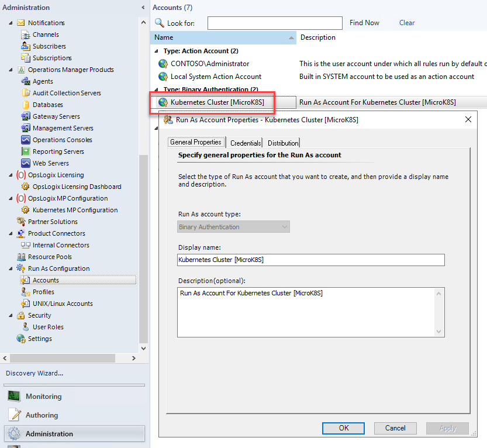Collapse the Security tree node
Image resolution: width=487 pixels, height=448 pixels.
tap(10, 315)
